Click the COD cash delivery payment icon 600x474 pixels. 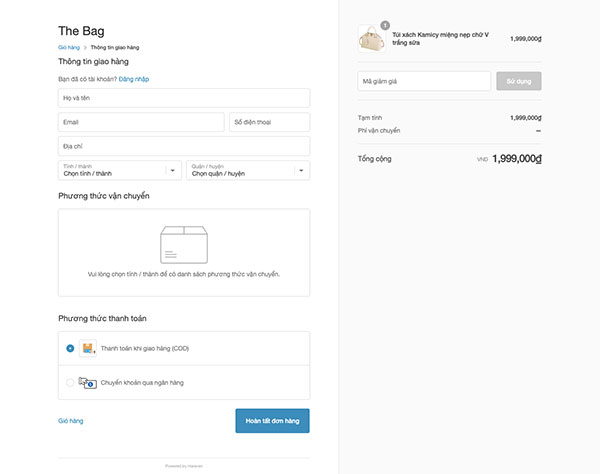coord(88,348)
